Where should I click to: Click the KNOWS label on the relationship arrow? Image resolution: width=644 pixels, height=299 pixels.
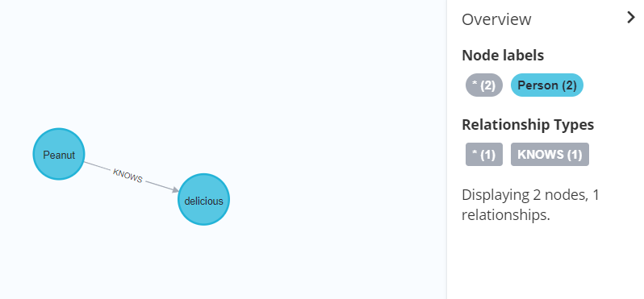[128, 176]
